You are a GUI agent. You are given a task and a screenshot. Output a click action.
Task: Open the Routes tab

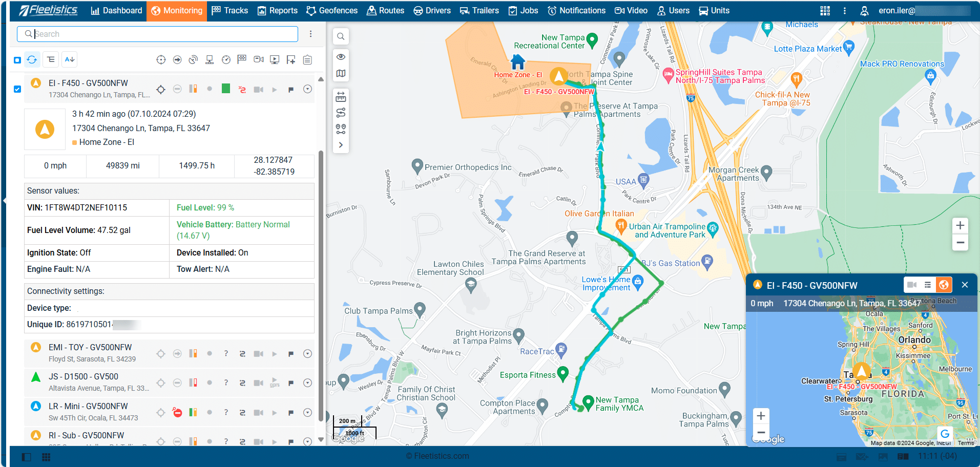pyautogui.click(x=385, y=10)
